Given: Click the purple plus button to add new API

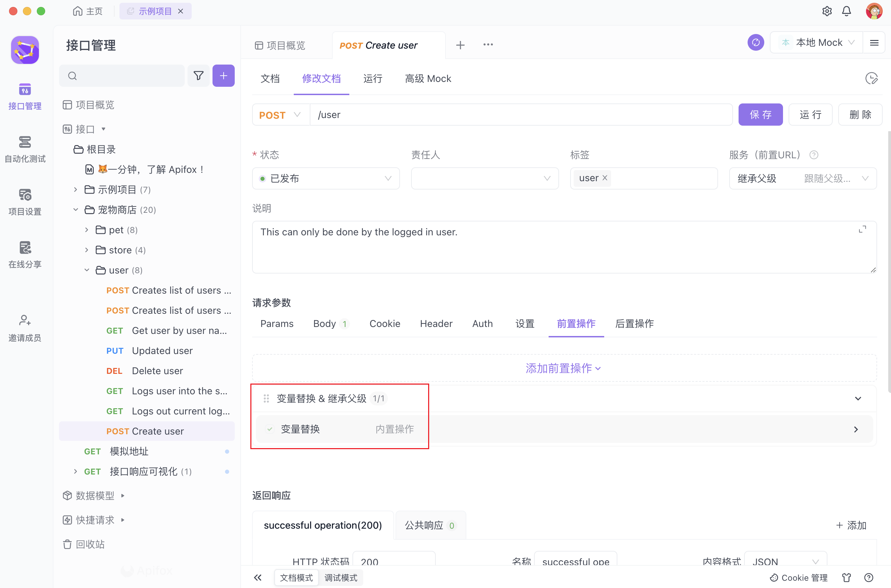Looking at the screenshot, I should click(x=223, y=75).
